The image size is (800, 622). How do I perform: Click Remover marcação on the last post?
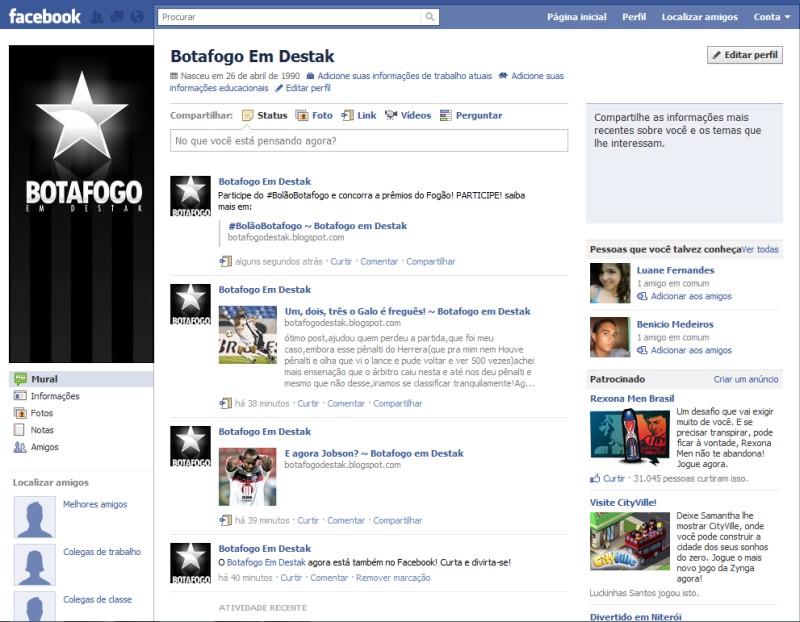click(393, 578)
